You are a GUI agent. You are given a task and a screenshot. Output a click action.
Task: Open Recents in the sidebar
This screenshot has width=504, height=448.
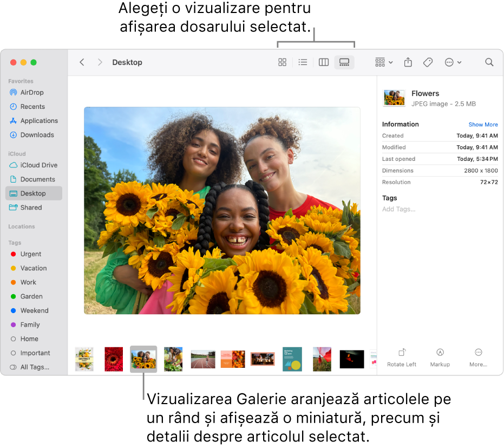[34, 107]
